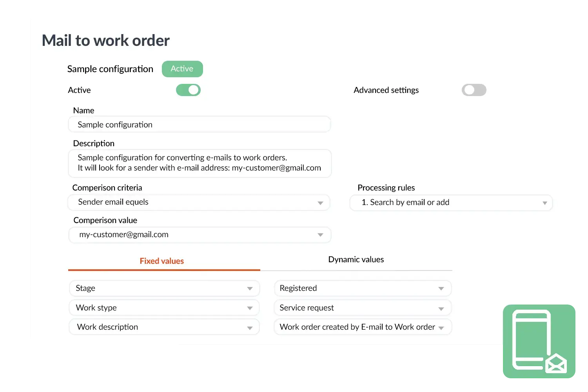
Task: Enable the Advanced settings toggle
Action: pos(474,90)
